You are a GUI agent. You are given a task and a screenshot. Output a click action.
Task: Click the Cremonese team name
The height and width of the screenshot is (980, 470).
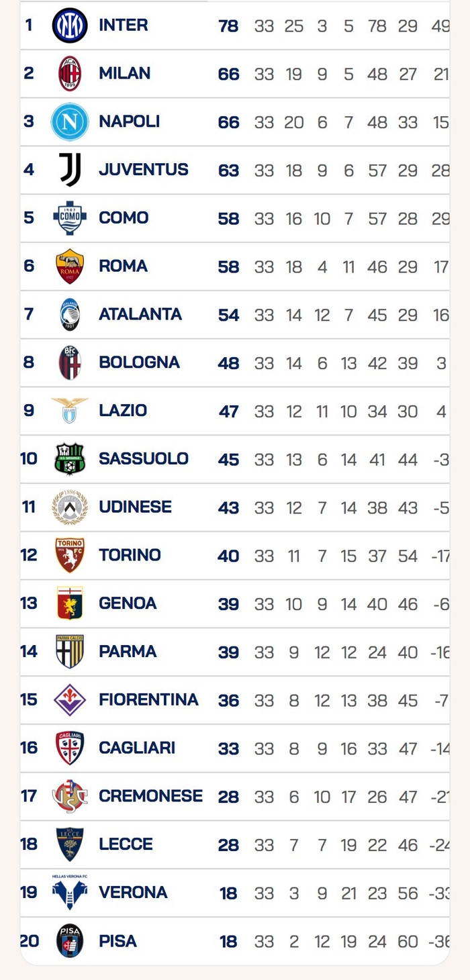tap(150, 796)
